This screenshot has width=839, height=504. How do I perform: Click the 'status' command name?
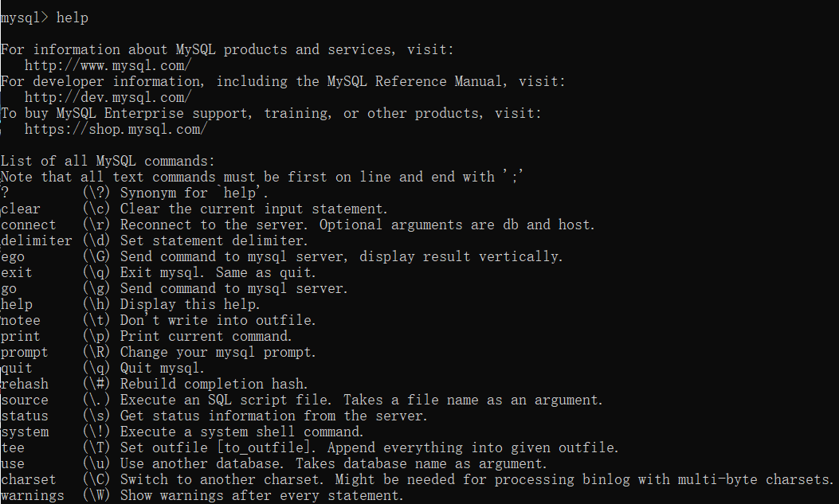[x=25, y=416]
